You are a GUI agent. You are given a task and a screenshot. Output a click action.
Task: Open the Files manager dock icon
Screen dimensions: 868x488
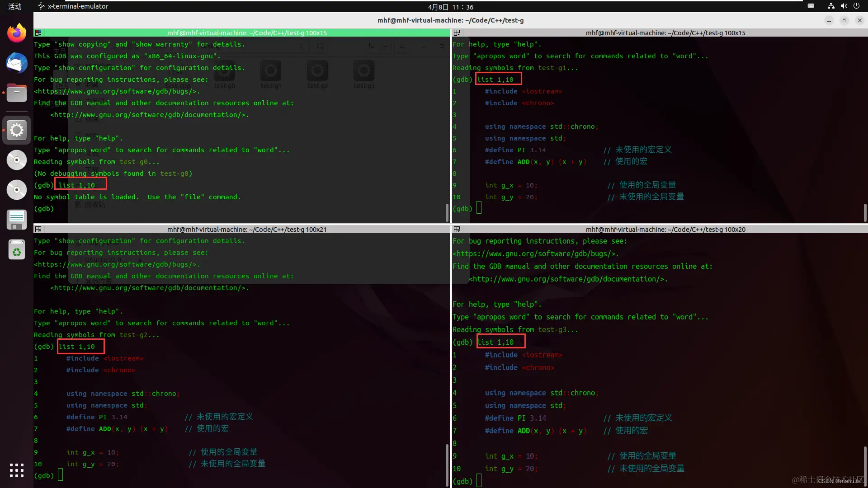coord(17,93)
